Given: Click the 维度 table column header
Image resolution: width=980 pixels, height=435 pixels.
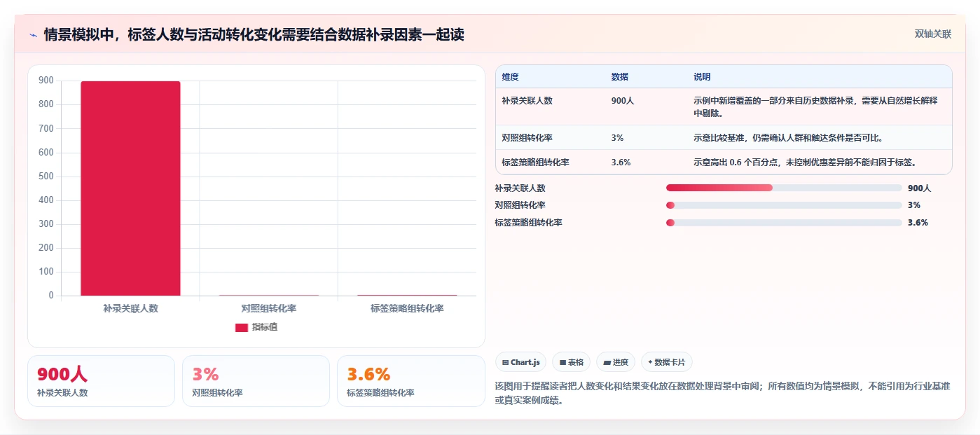Looking at the screenshot, I should (510, 77).
